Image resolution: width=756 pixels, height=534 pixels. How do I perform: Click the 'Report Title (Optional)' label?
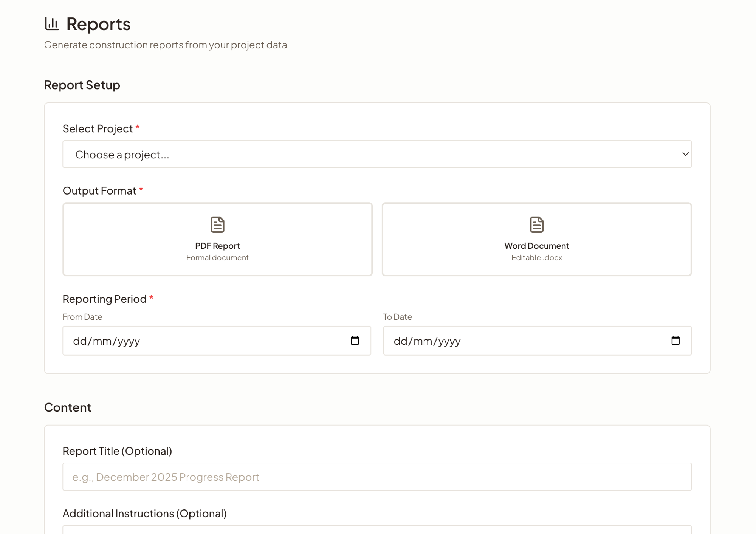[x=117, y=451]
